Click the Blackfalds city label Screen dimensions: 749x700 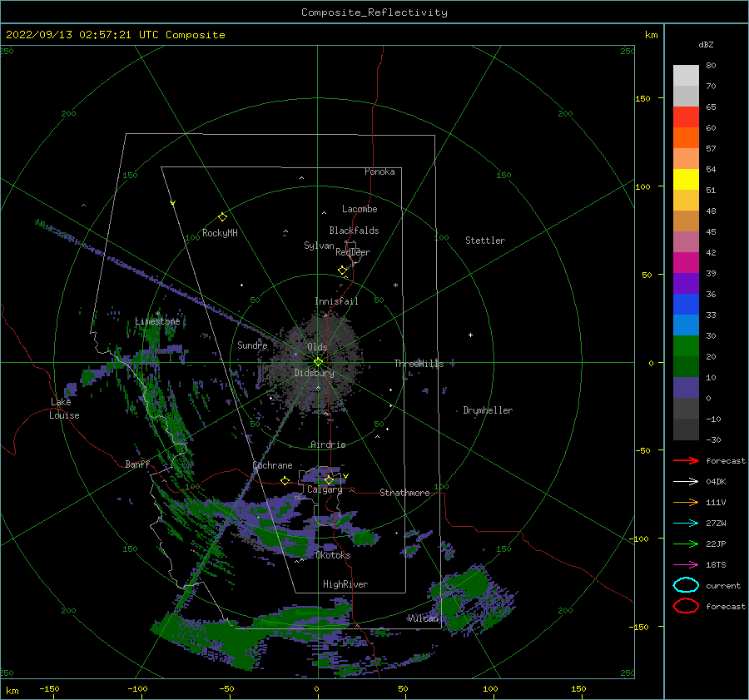[354, 231]
